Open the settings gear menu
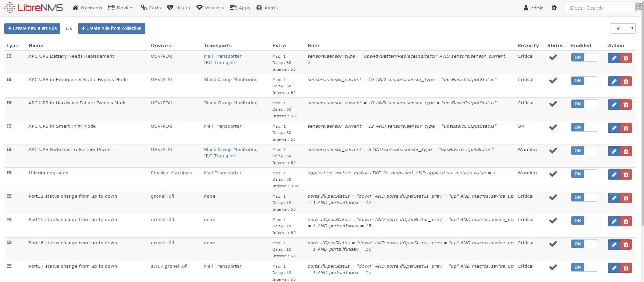 (x=554, y=8)
